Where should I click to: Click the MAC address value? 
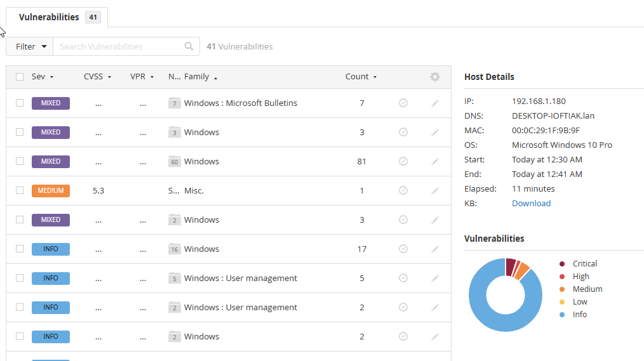pyautogui.click(x=546, y=131)
